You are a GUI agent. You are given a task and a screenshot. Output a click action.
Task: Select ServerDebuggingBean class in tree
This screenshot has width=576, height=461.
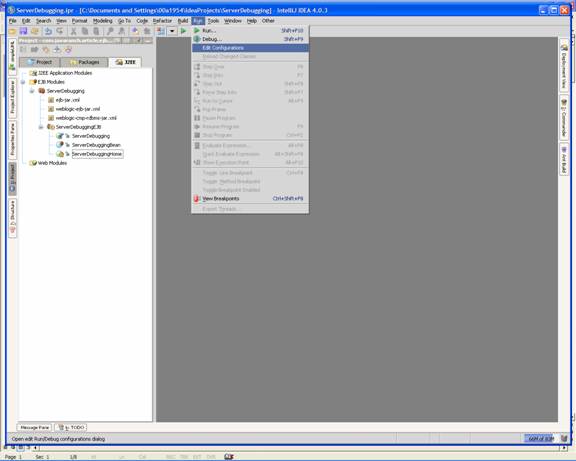pos(96,145)
